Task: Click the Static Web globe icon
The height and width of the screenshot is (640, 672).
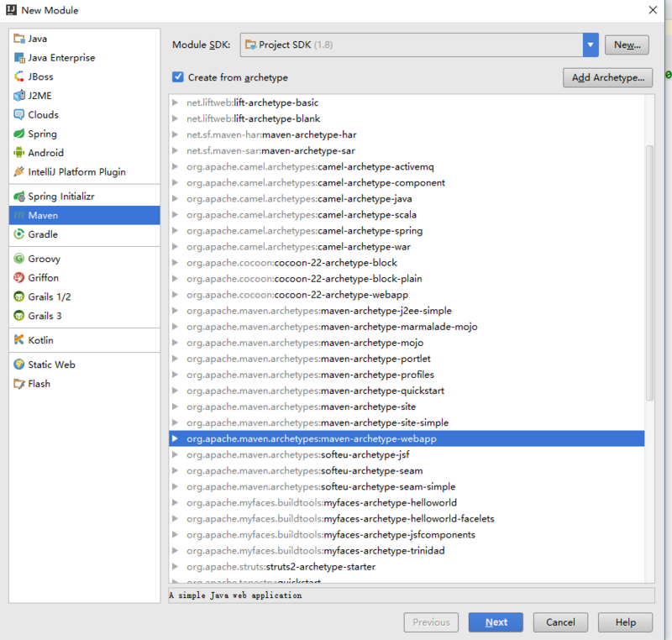Action: [18, 365]
